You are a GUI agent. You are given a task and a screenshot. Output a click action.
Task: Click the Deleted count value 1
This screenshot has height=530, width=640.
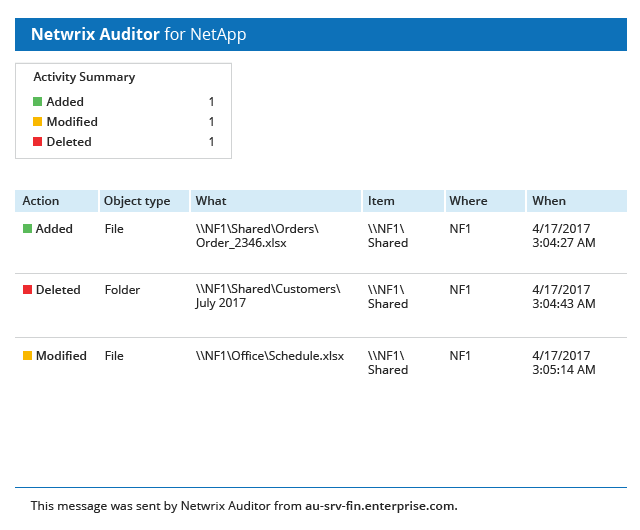tap(211, 141)
